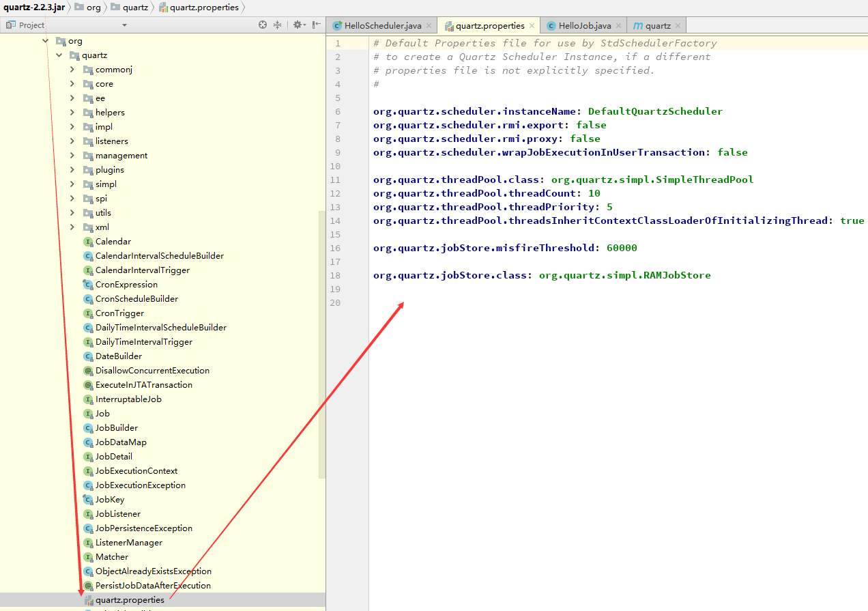The image size is (868, 611).
Task: Click the quartz.properties file icon in tree
Action: (x=88, y=600)
